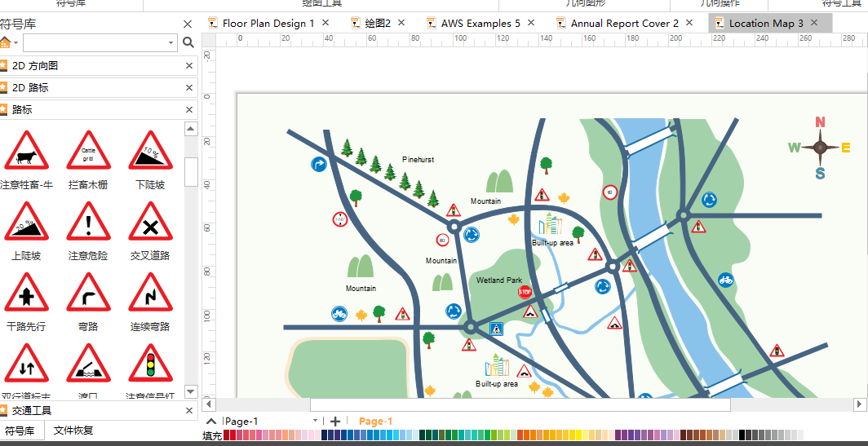868x446 pixels.
Task: Click the 填充 fill label
Action: pyautogui.click(x=212, y=435)
